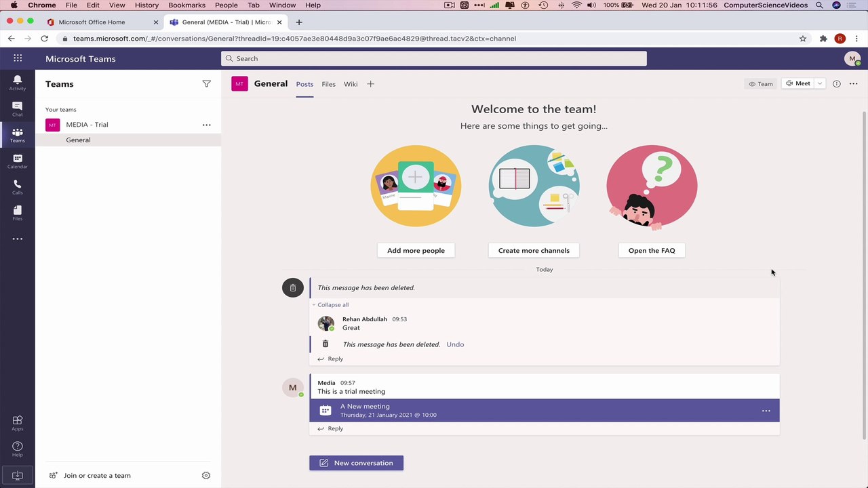Open Help in left rail
The width and height of the screenshot is (868, 488).
point(18,449)
